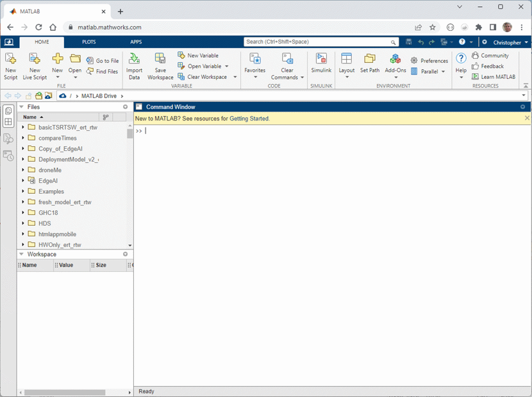This screenshot has height=397, width=532.
Task: Open the Community link
Action: (490, 55)
